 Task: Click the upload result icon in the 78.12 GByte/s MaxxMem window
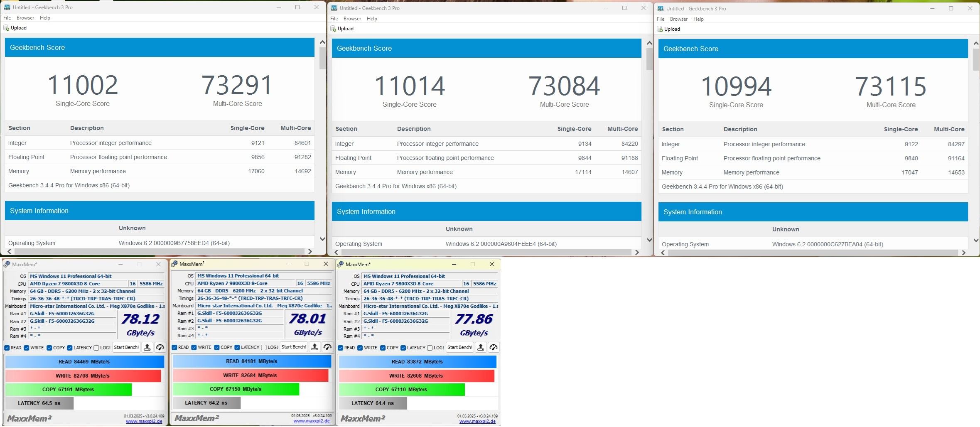click(x=147, y=347)
